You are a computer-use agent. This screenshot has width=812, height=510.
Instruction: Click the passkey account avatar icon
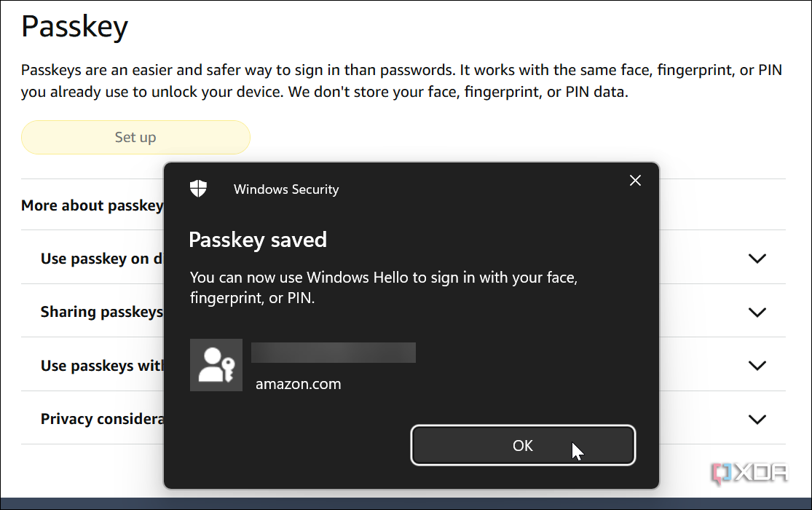click(216, 364)
